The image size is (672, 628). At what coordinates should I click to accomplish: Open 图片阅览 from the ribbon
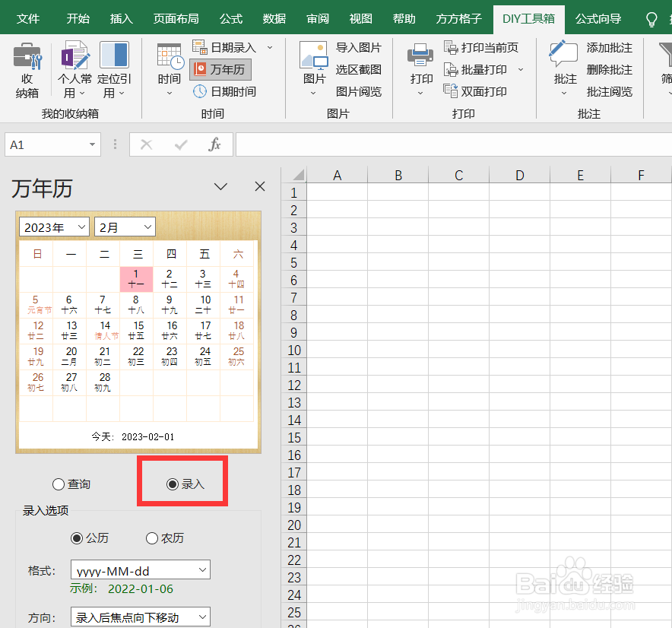tap(359, 90)
